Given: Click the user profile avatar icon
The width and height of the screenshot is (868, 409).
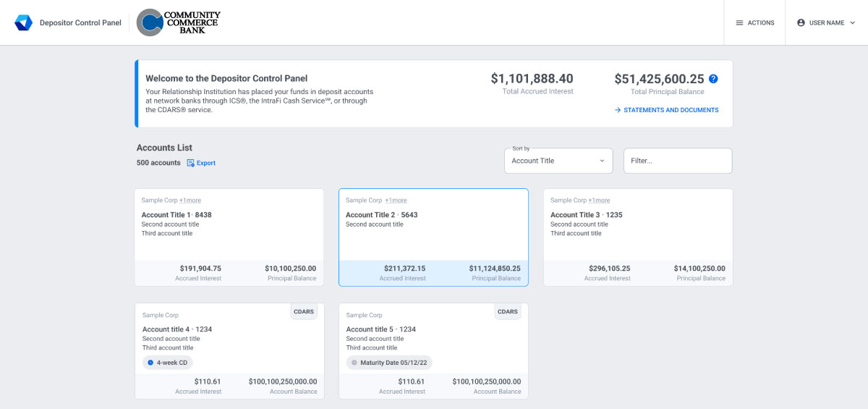Looking at the screenshot, I should (801, 23).
